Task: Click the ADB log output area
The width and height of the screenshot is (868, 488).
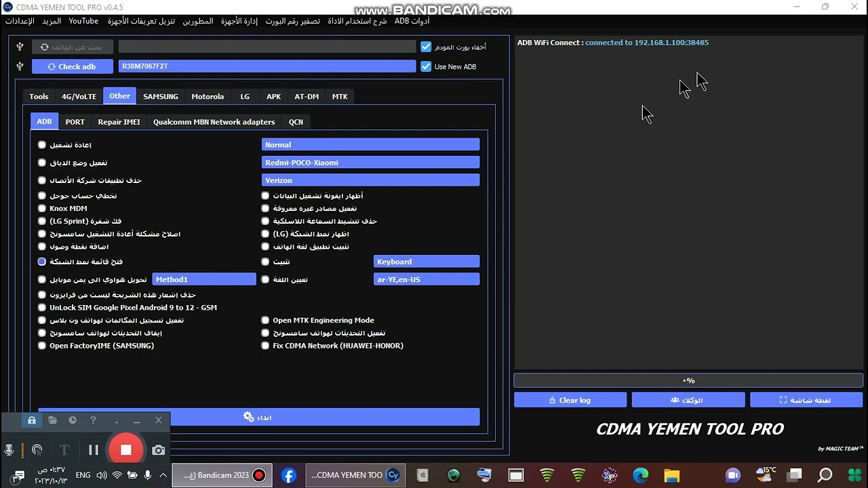Action: tap(688, 202)
